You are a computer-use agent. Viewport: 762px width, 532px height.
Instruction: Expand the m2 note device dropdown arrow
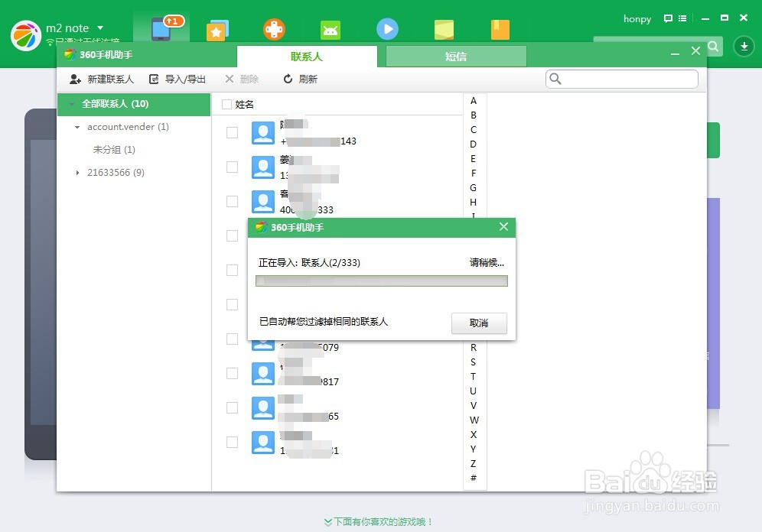pos(100,28)
